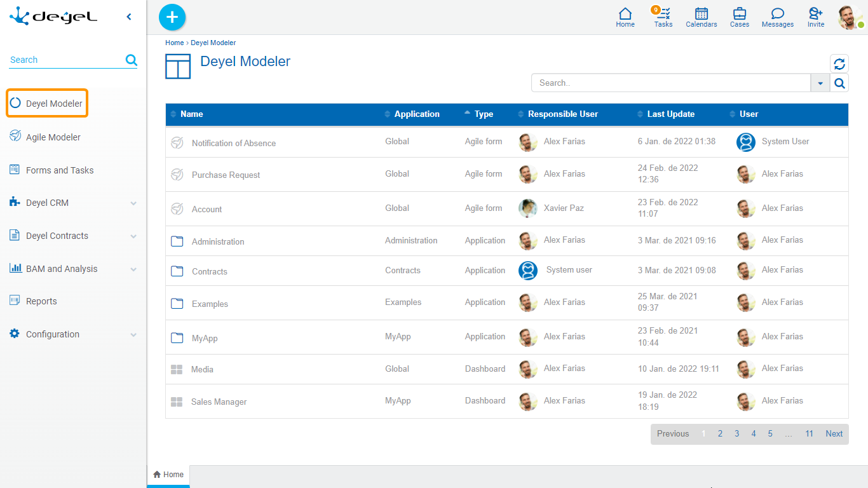Expand the Deyel Contracts menu
This screenshot has height=488, width=868.
(x=133, y=236)
